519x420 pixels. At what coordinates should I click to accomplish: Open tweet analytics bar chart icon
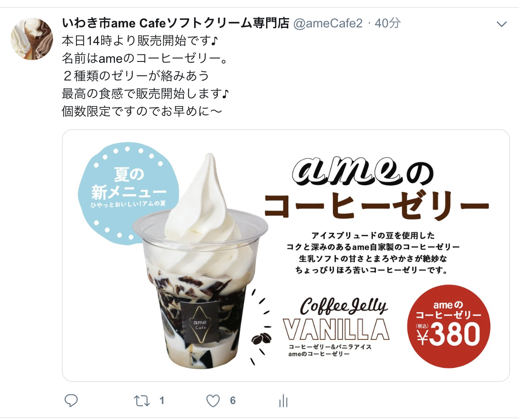[x=283, y=401]
